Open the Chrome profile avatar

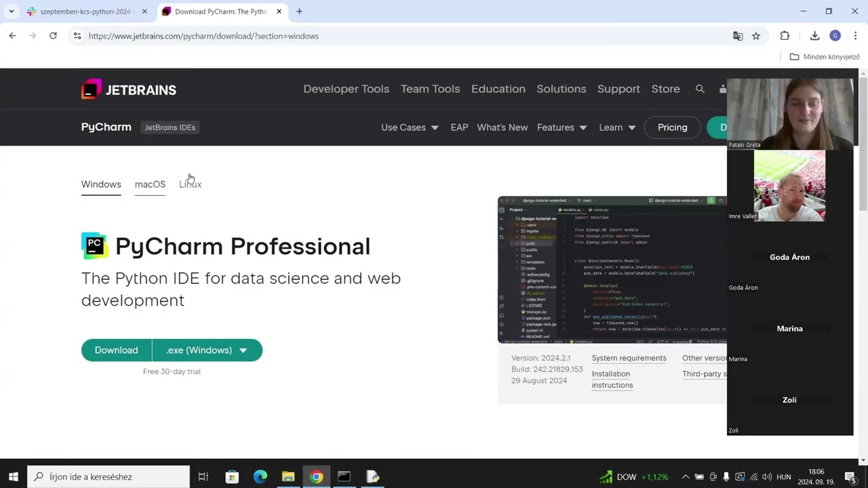tap(835, 36)
